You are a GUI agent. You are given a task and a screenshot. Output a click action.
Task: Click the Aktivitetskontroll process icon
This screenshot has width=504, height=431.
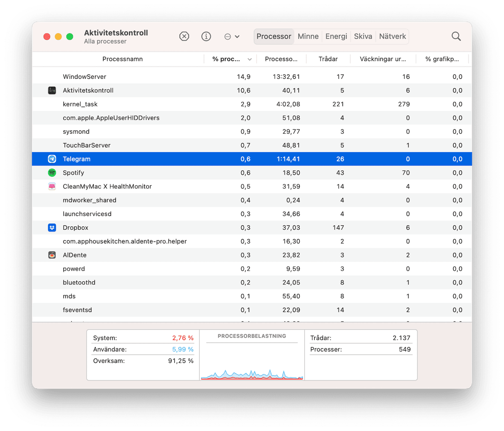click(x=52, y=90)
